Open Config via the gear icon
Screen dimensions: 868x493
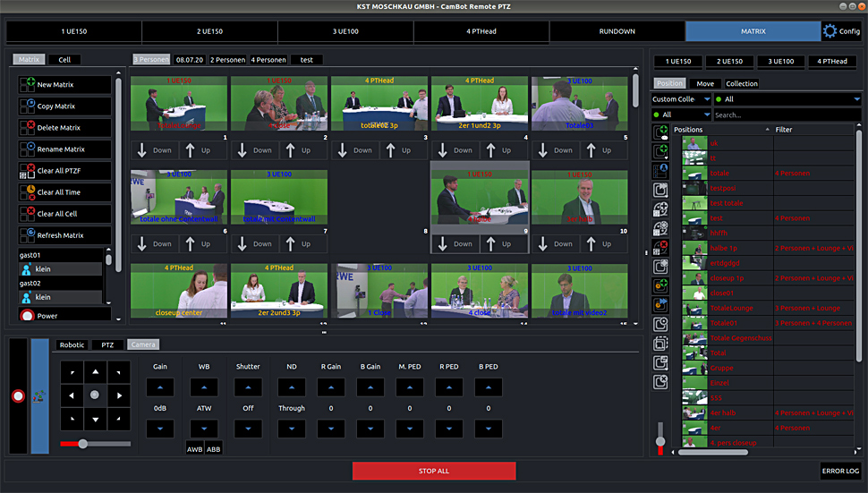point(830,31)
